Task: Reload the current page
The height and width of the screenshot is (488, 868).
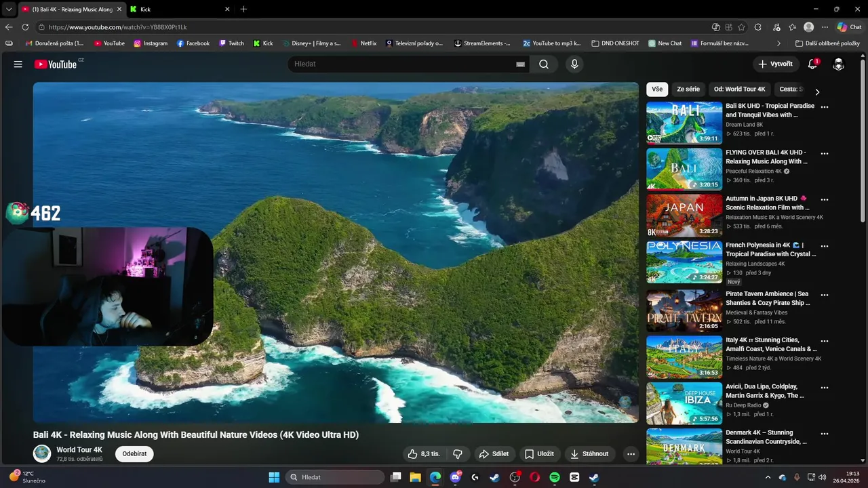Action: [25, 27]
